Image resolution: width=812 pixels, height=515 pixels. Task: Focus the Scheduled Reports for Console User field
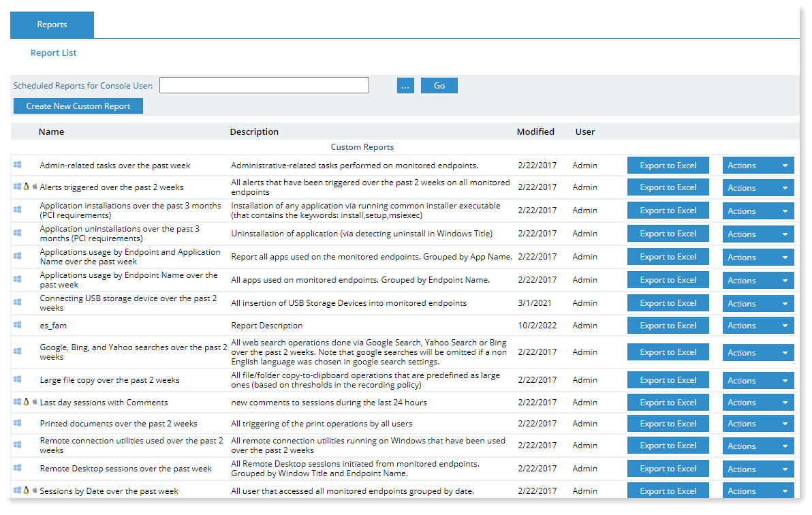point(264,85)
